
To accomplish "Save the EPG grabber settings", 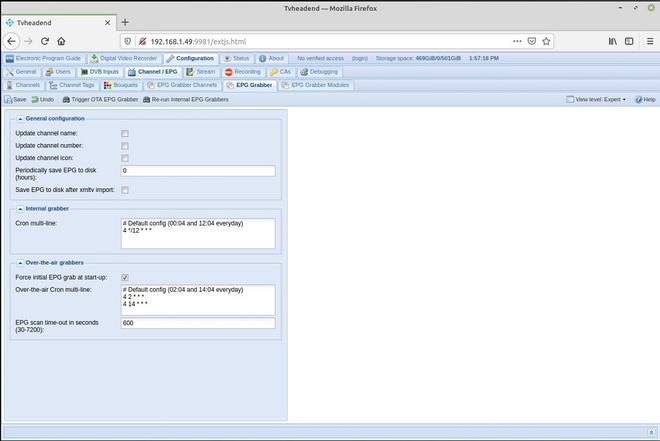I will click(x=16, y=100).
